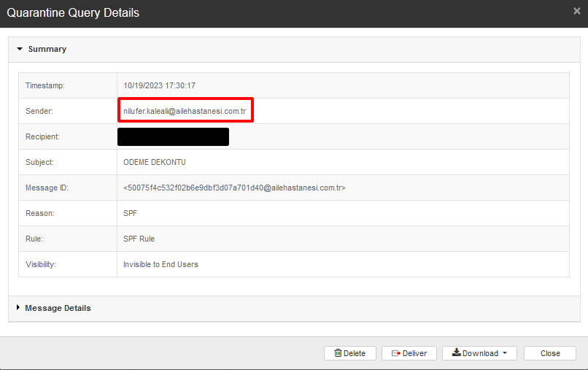Click the envelope icon on Deliver
Image resolution: width=588 pixels, height=370 pixels.
coord(396,353)
